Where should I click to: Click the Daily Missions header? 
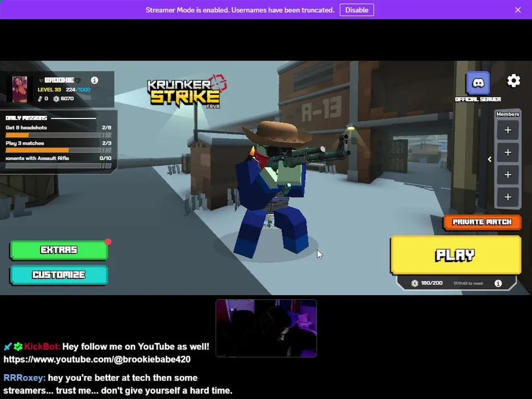tap(26, 118)
